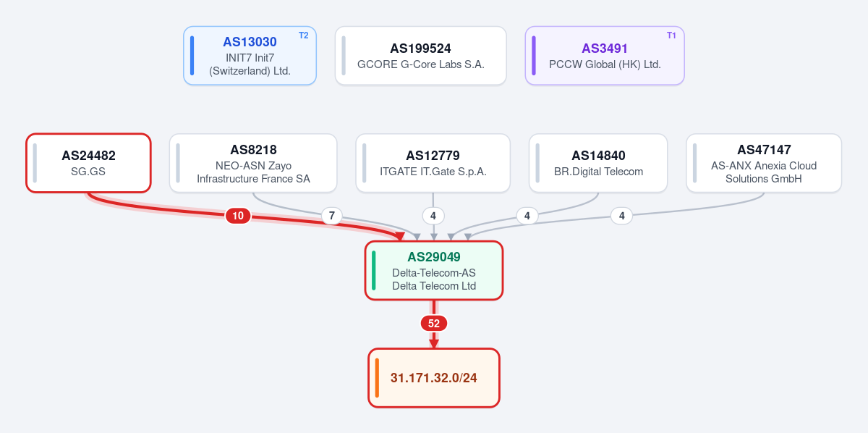Click the AS14840 BR.Digital Telecom node

(598, 163)
